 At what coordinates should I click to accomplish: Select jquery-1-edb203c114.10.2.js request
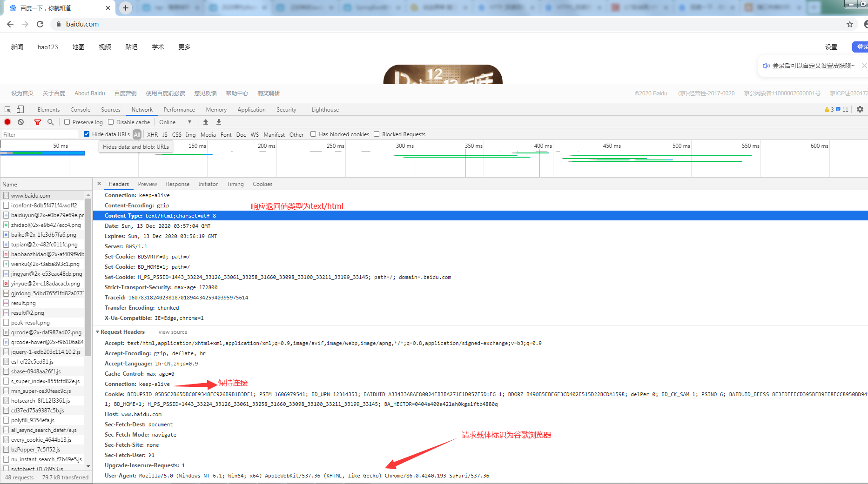[43, 352]
